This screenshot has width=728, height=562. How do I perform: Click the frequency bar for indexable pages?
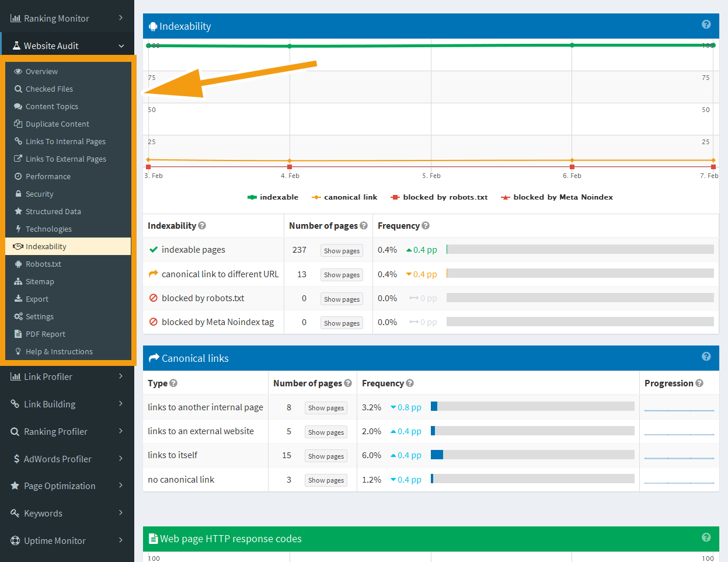coord(579,249)
